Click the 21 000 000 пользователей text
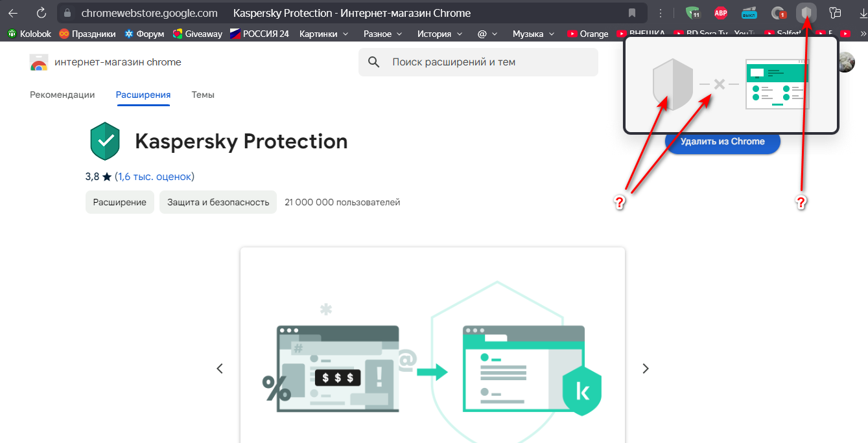This screenshot has height=443, width=868. point(342,202)
